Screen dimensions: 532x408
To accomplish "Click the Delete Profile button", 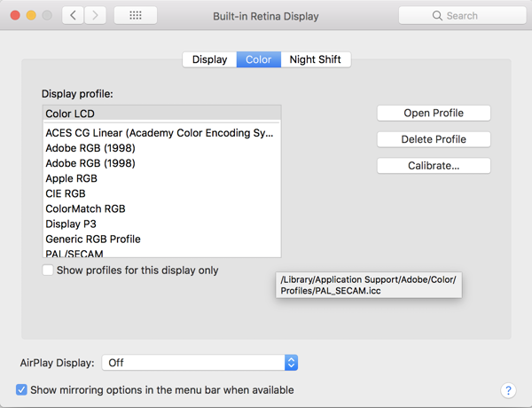I will point(434,139).
